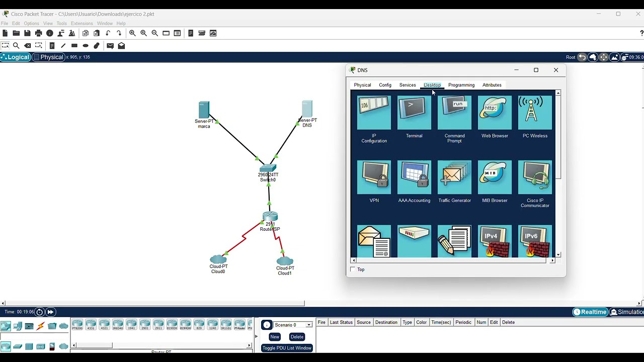Switch to Realtime mode
This screenshot has width=644, height=362.
pyautogui.click(x=590, y=312)
